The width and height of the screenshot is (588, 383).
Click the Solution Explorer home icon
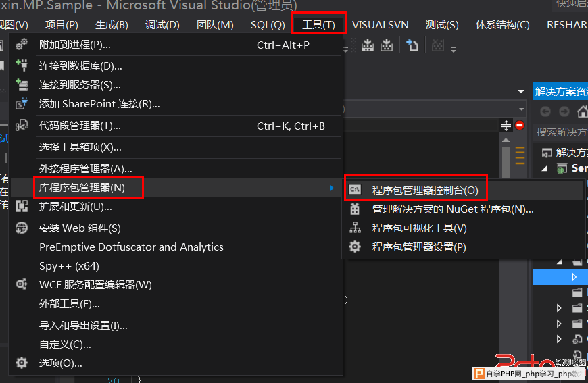pos(582,111)
